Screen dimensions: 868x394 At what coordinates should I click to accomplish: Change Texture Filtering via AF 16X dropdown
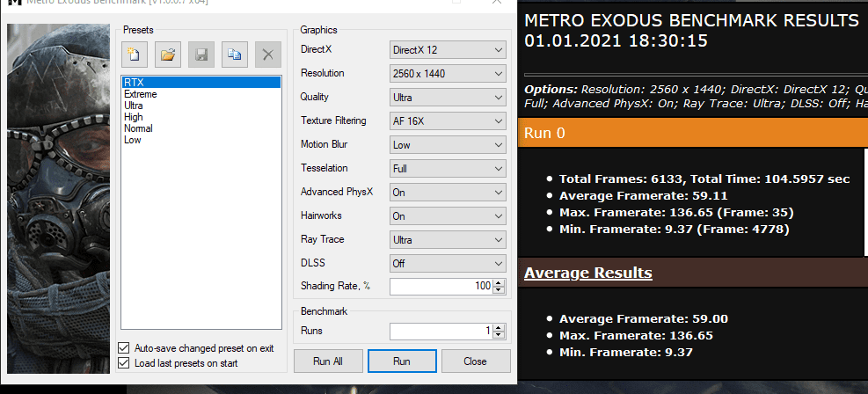click(448, 121)
